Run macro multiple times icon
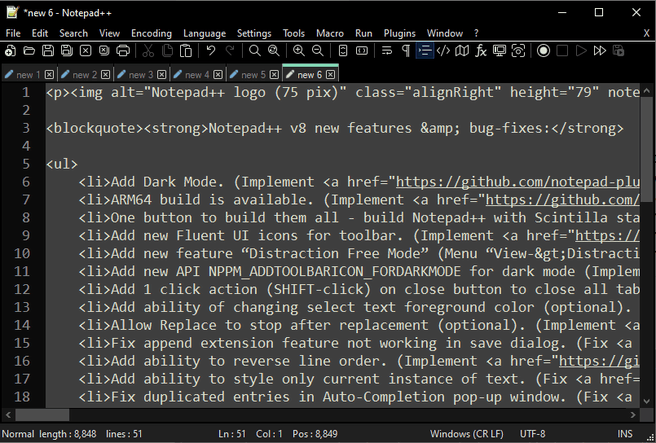The width and height of the screenshot is (656, 443). [x=600, y=51]
